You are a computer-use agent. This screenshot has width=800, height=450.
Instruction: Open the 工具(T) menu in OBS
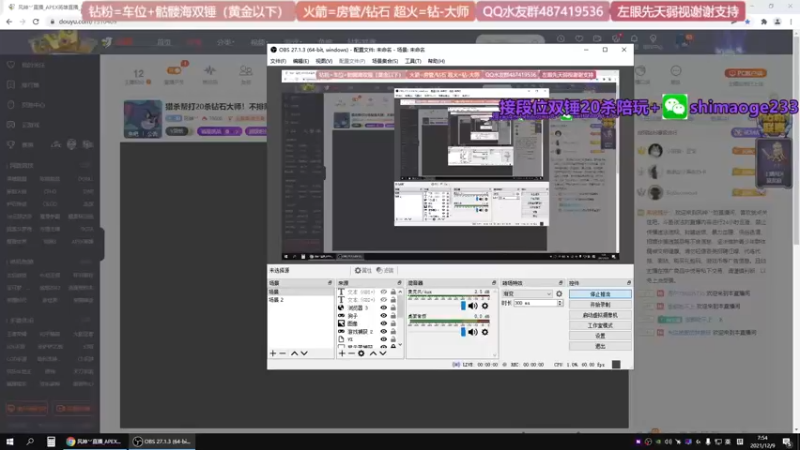point(413,61)
